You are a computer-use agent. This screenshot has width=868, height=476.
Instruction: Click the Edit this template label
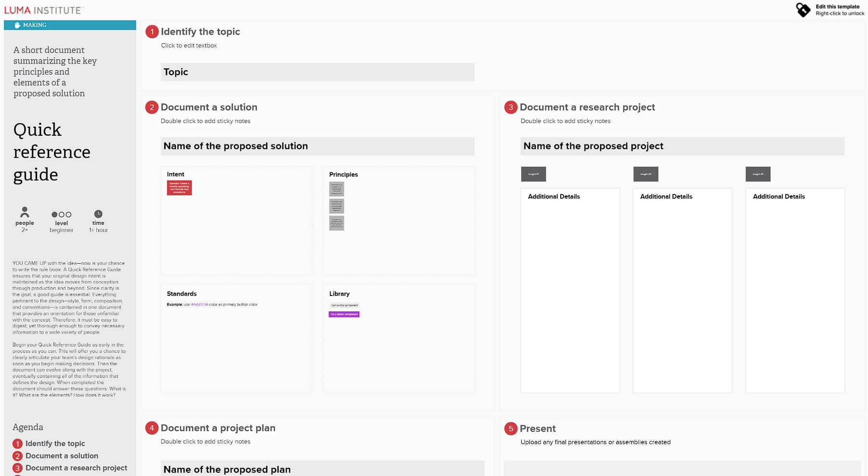click(x=838, y=7)
